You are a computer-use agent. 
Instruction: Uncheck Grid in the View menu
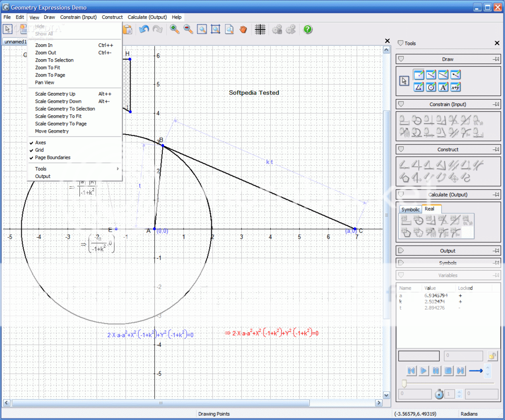pos(39,150)
